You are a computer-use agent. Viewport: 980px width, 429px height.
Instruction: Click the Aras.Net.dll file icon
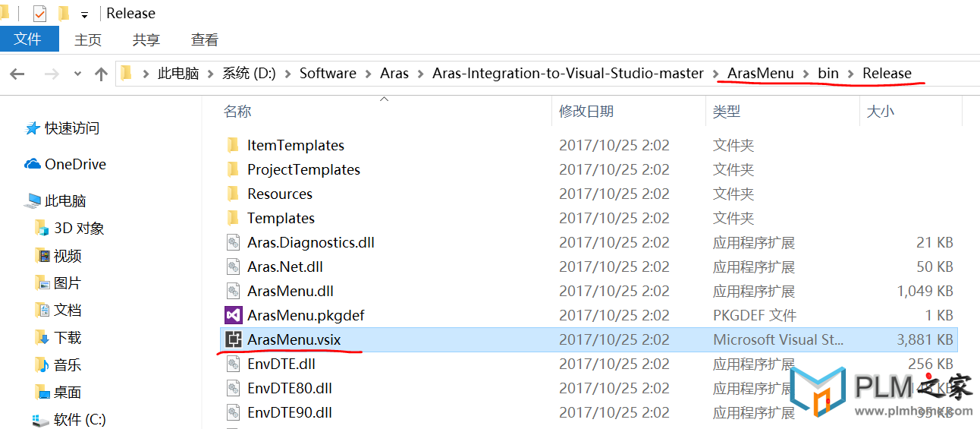[234, 267]
